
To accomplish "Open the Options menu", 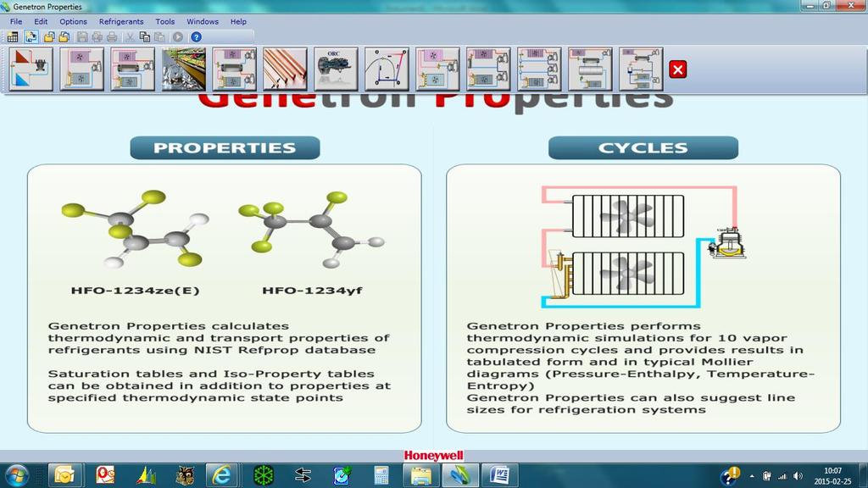I will tap(73, 21).
